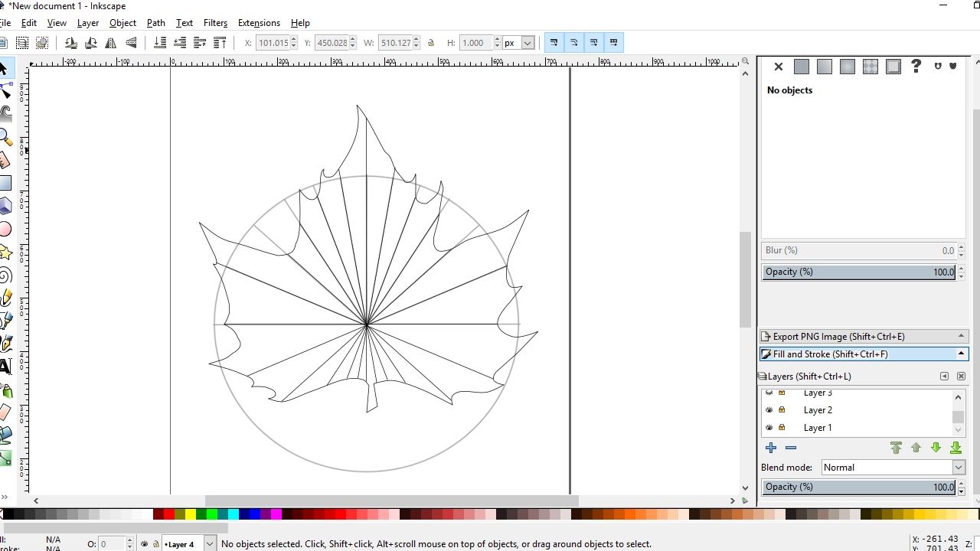Screen dimensions: 980x551
Task: Open the Blend mode dropdown
Action: [958, 467]
